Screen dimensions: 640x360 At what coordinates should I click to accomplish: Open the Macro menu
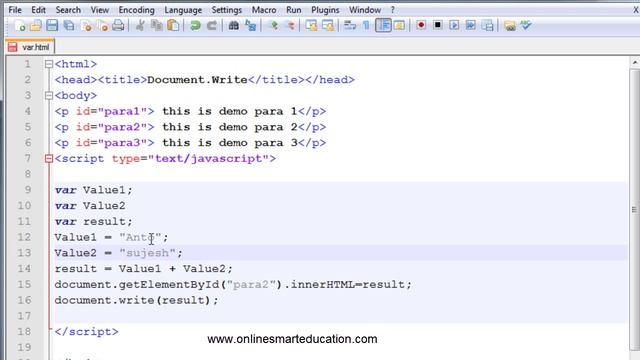tap(264, 10)
